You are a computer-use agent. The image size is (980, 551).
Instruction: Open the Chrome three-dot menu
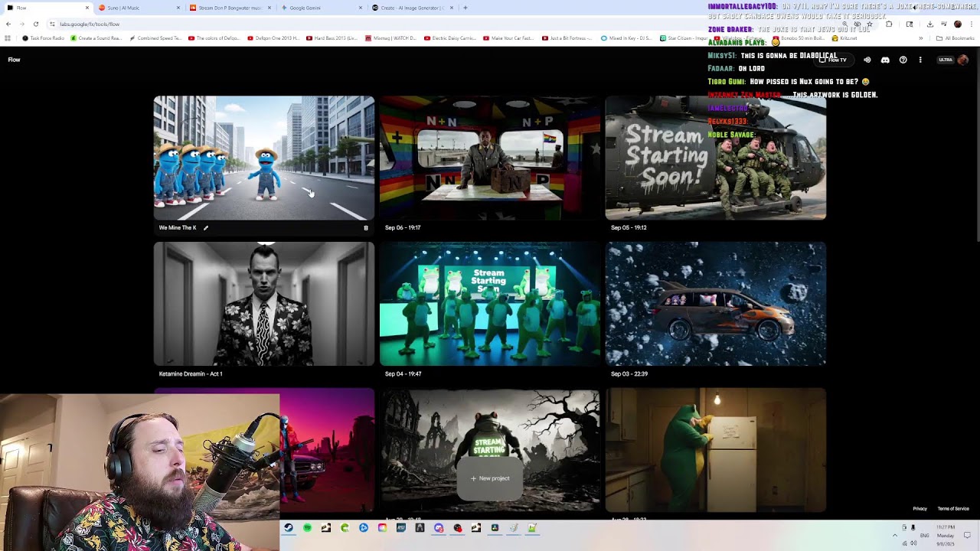pos(972,24)
